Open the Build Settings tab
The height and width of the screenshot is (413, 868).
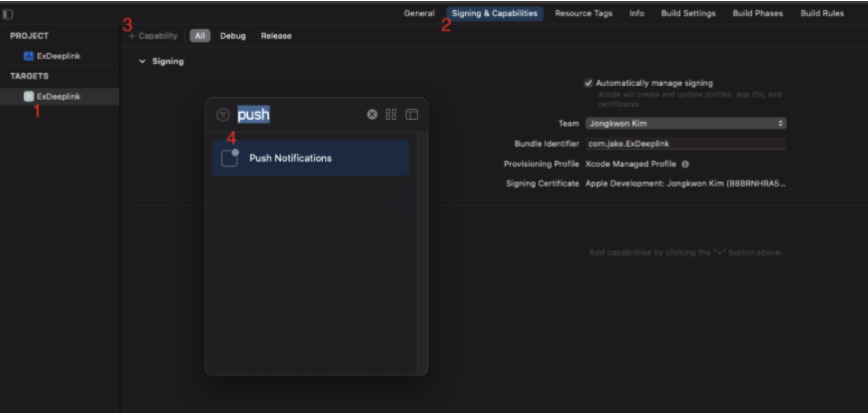pos(688,14)
